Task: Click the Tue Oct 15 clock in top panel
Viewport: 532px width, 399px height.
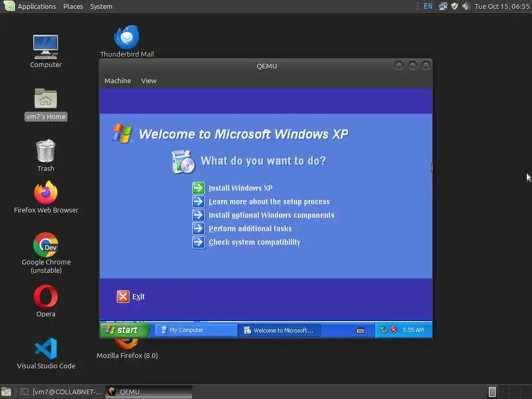Action: 502,6
